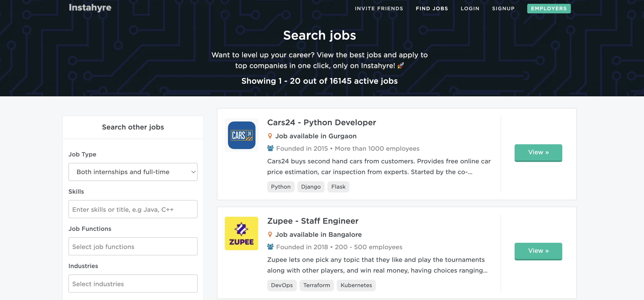Open the Select industries picker
This screenshot has height=300, width=644.
point(133,283)
